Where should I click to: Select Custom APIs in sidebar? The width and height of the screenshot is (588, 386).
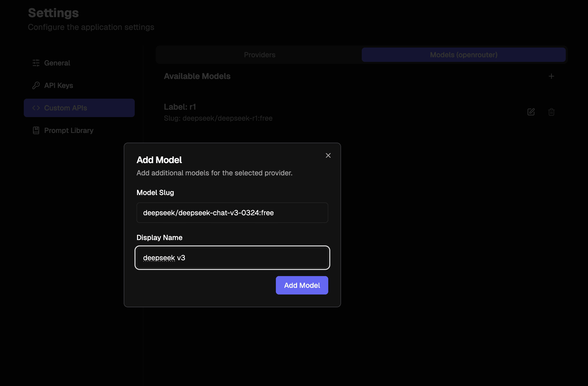click(x=79, y=108)
